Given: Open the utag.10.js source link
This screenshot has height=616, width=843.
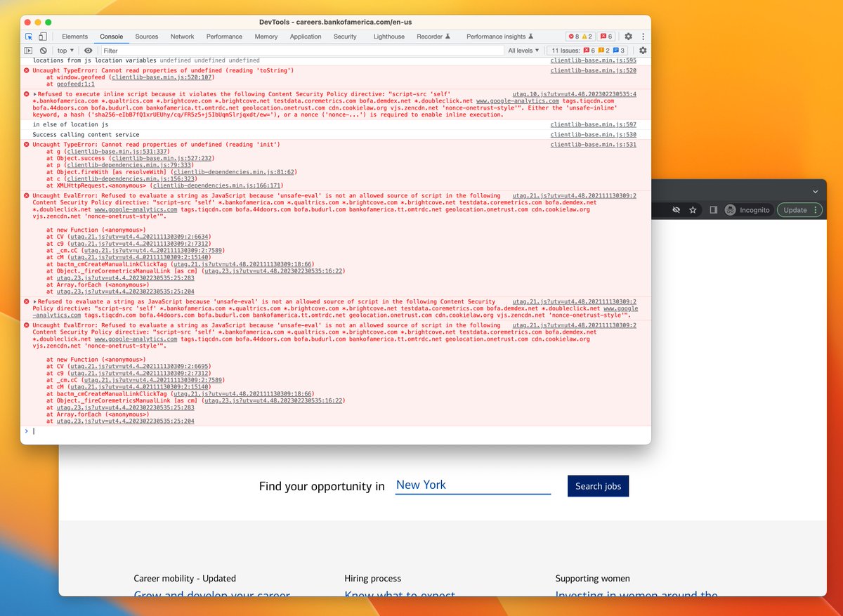Looking at the screenshot, I should [574, 94].
